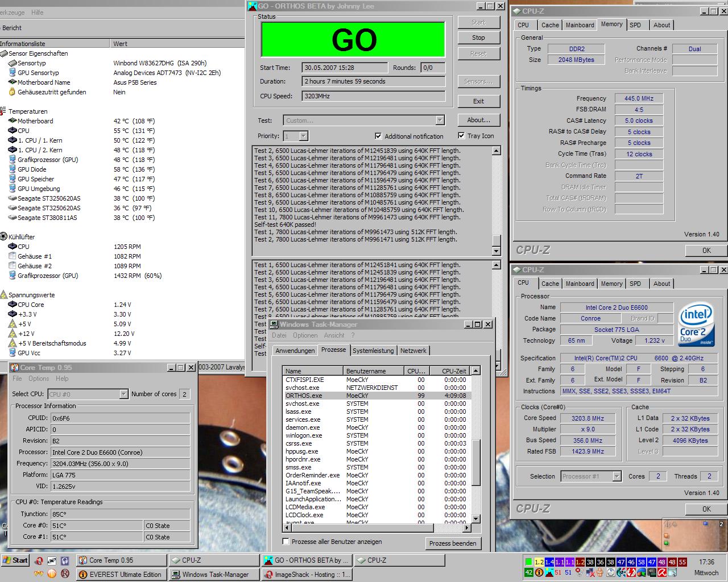Screen dimensions: 728x582
Task: Open Cache tab in the processor CPU-Z window
Action: (x=549, y=284)
